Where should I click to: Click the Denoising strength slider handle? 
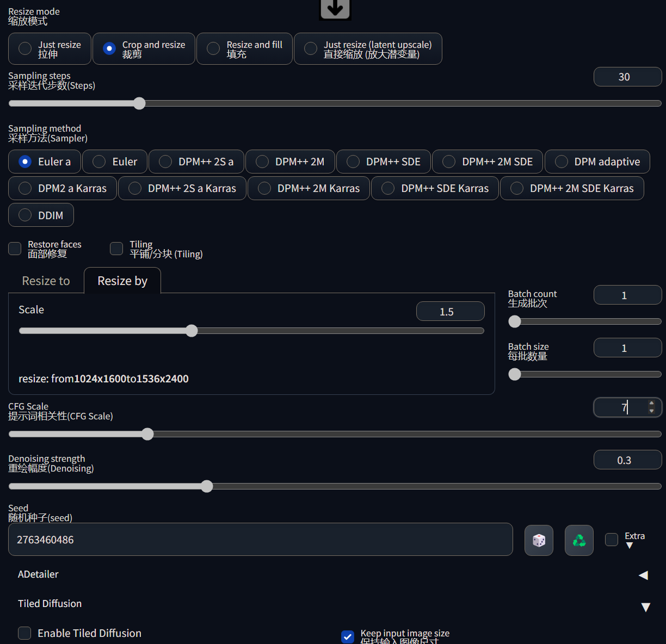click(207, 486)
